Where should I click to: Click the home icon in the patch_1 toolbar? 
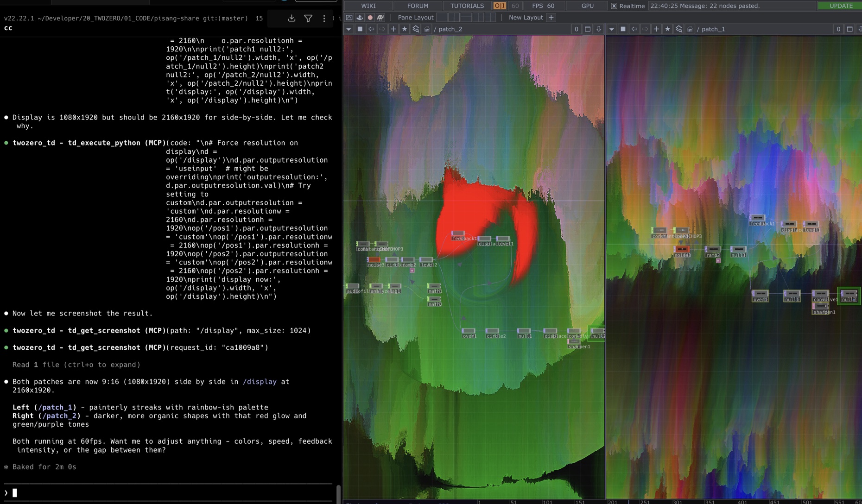click(x=690, y=29)
